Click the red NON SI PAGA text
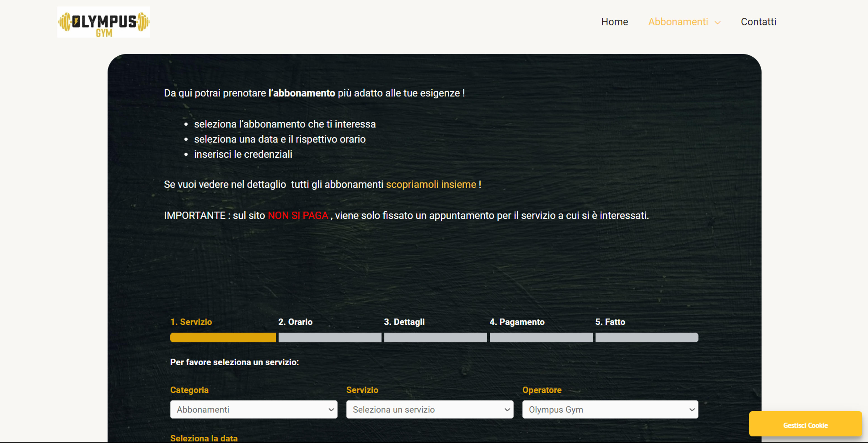Screen dimensions: 868x443 [298, 215]
